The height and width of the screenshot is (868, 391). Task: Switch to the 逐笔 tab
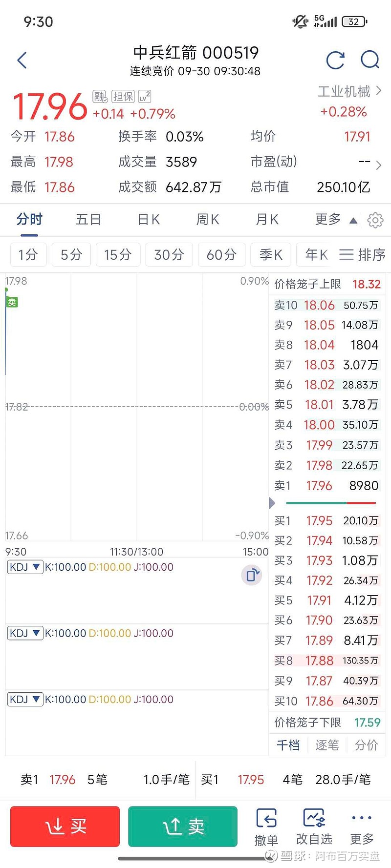click(x=327, y=745)
